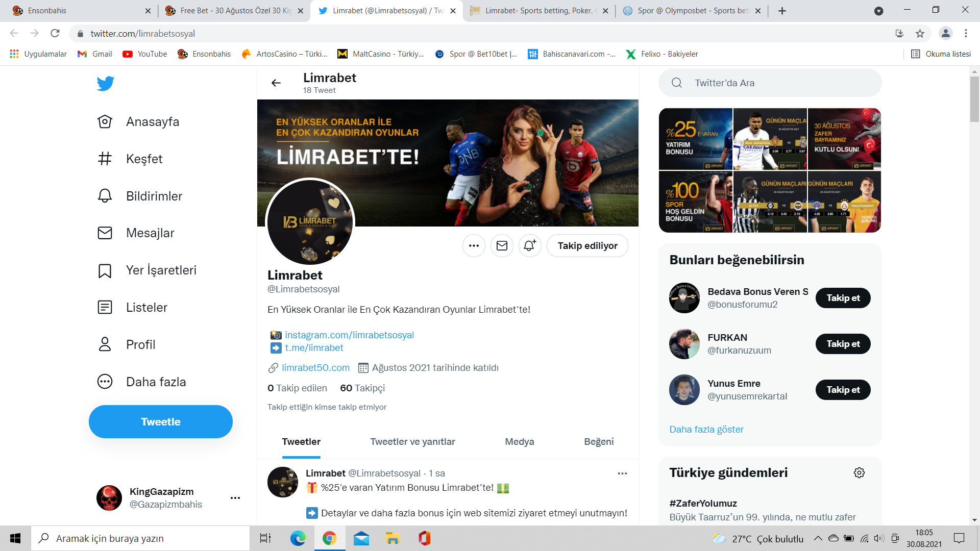980x551 pixels.
Task: Click the install app icon in address bar
Action: click(x=899, y=34)
